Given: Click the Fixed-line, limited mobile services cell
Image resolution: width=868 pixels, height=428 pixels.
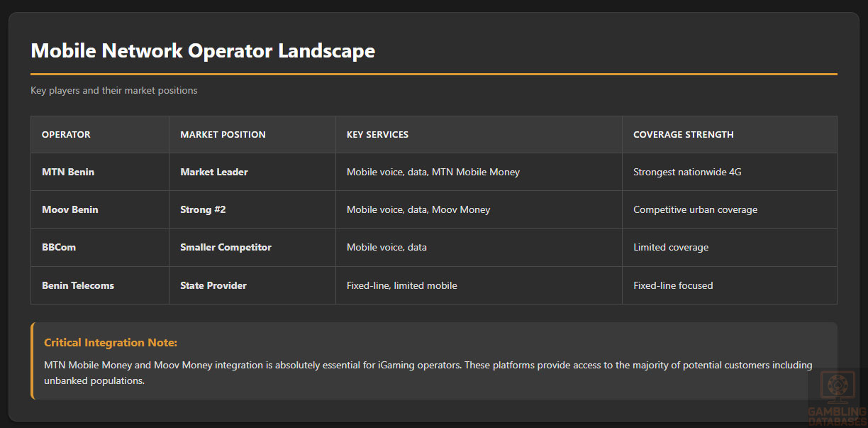Looking at the screenshot, I should pos(401,285).
